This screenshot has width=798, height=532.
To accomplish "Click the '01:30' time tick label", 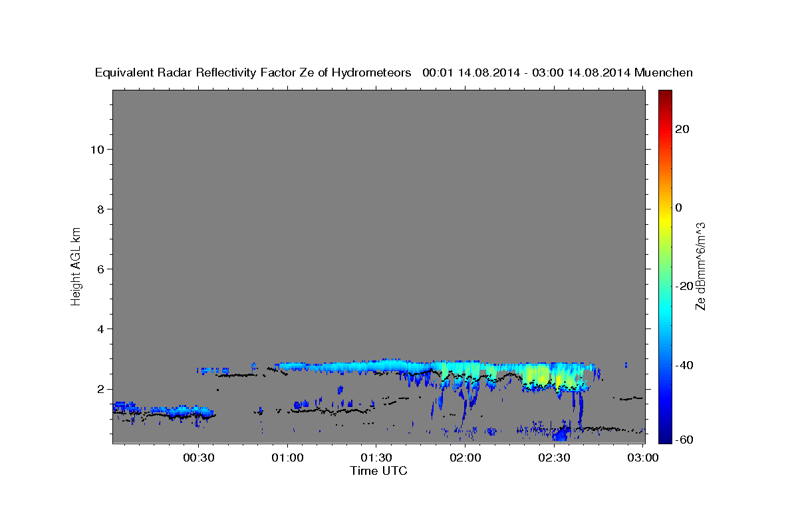I will click(x=376, y=458).
